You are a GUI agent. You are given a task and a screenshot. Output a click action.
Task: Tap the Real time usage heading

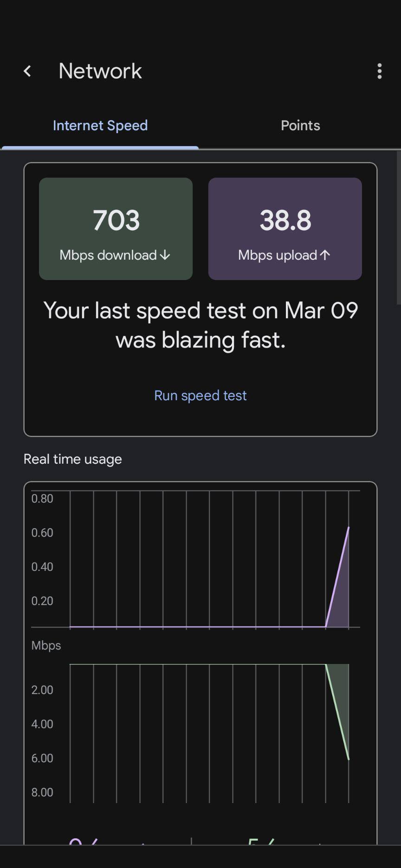73,459
